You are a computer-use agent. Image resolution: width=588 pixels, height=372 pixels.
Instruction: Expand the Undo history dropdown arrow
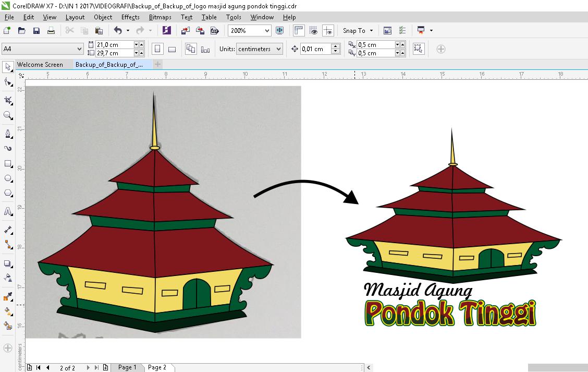(x=128, y=30)
